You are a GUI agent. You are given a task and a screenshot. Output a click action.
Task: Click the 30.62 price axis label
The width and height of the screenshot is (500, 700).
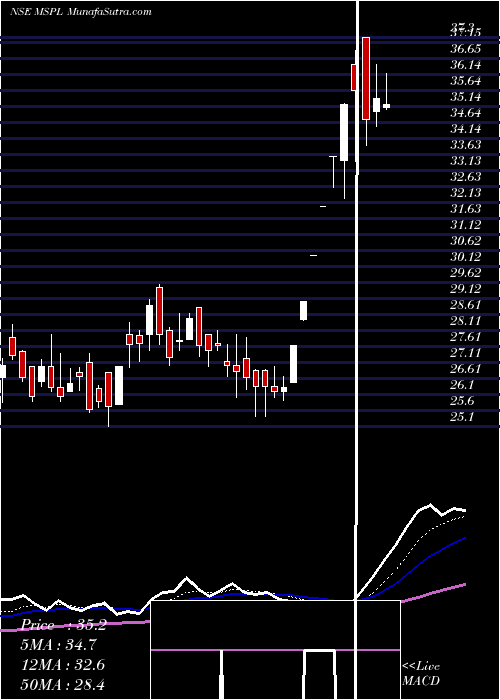[466, 241]
